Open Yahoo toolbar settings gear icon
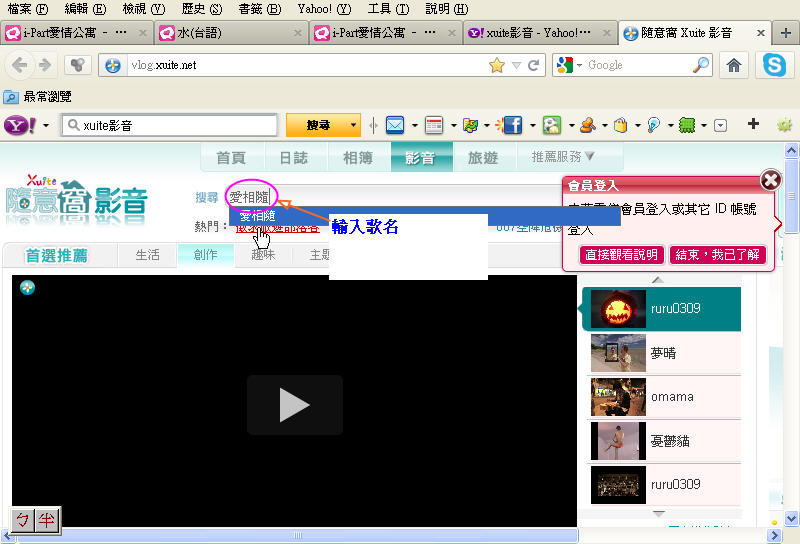Viewport: 800px width, 544px height. click(784, 125)
